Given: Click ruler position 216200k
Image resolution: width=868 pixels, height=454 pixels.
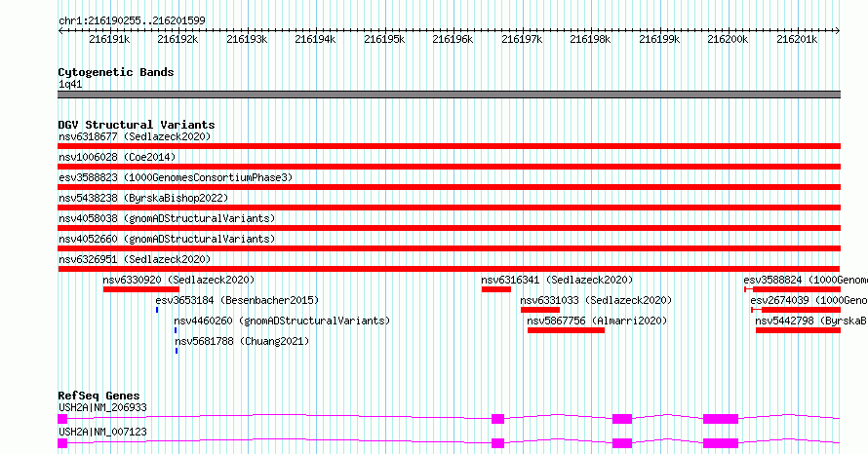Looking at the screenshot, I should pos(728,39).
